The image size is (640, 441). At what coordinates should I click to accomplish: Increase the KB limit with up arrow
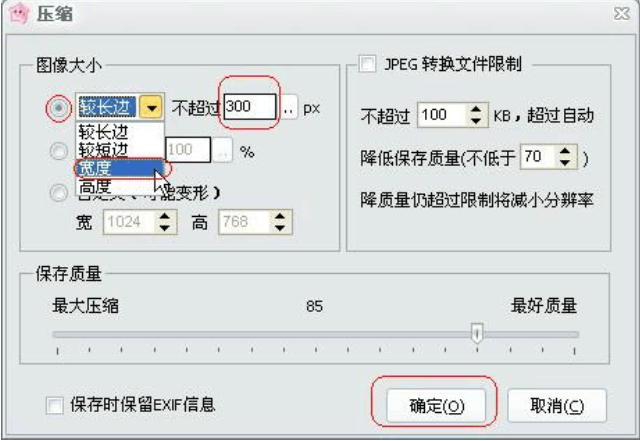tap(476, 109)
